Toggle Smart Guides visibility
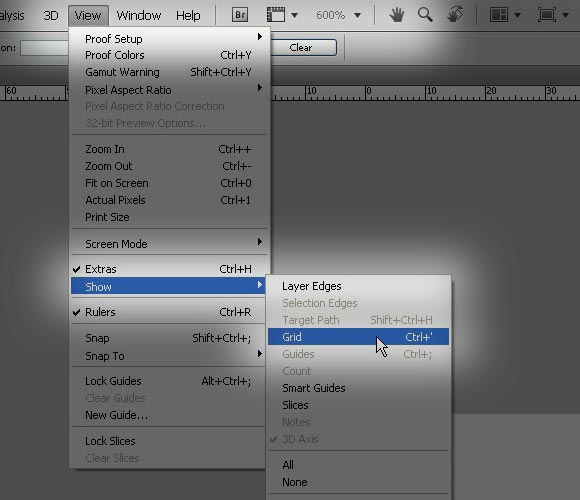Image resolution: width=580 pixels, height=500 pixels. coord(358,388)
